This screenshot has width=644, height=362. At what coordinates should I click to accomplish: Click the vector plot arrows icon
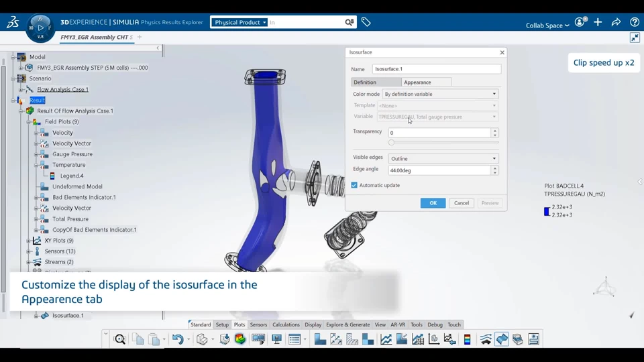(x=336, y=339)
